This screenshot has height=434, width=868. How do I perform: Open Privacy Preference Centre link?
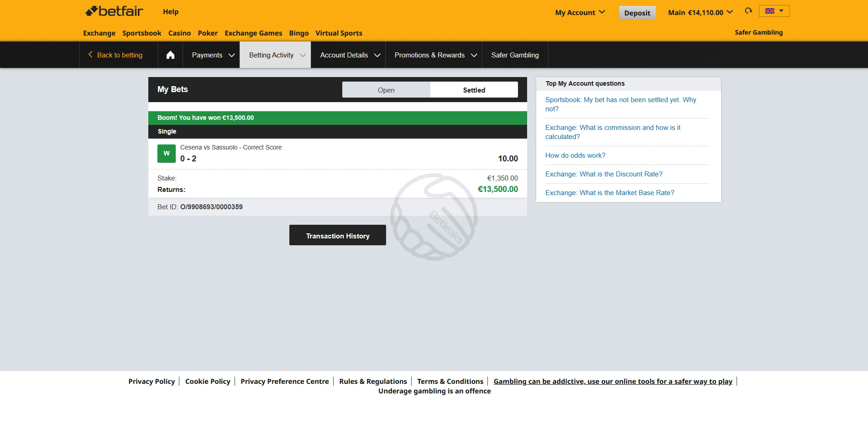coord(285,381)
